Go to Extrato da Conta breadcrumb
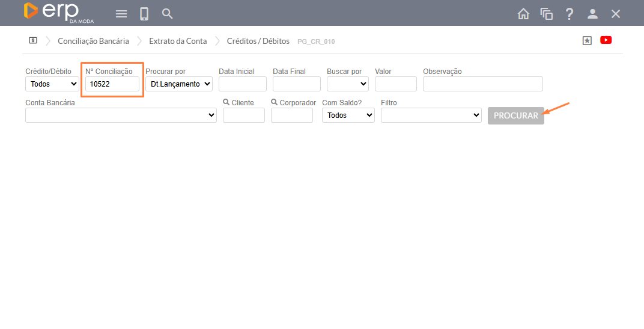 [x=178, y=42]
